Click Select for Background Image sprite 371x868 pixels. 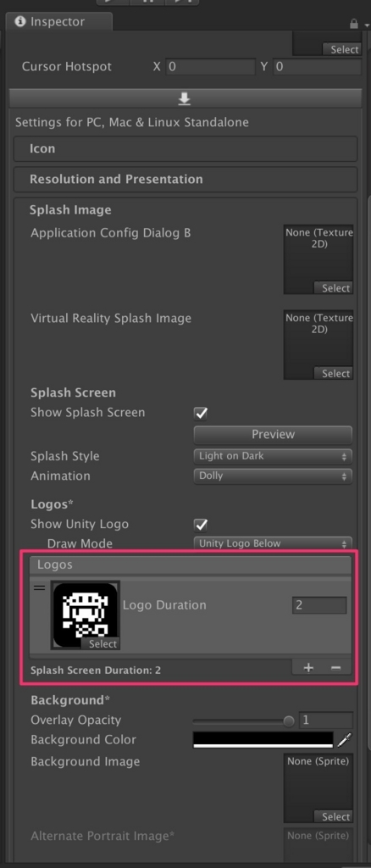(x=335, y=816)
